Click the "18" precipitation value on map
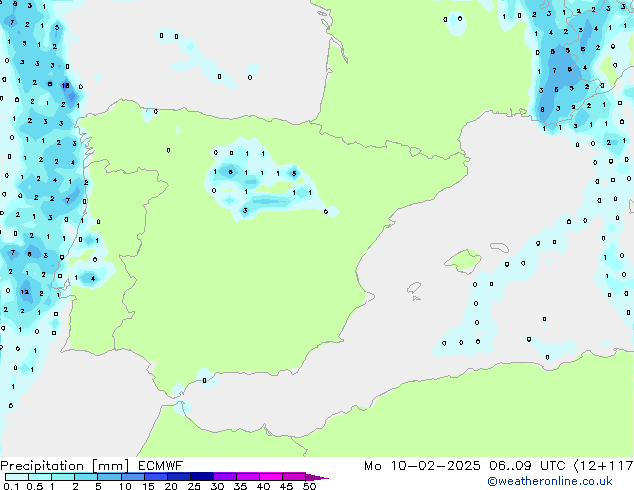Viewport: 634px width, 490px height. pos(66,85)
